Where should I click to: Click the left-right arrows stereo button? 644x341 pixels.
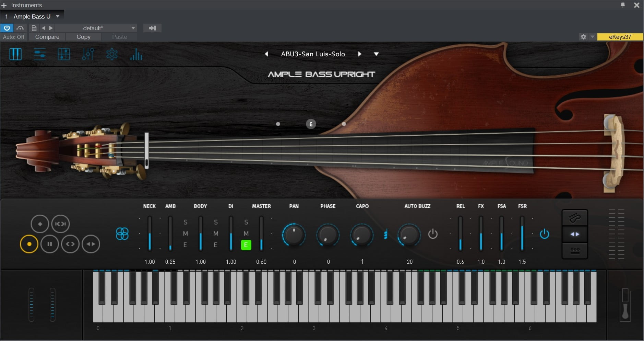[575, 234]
